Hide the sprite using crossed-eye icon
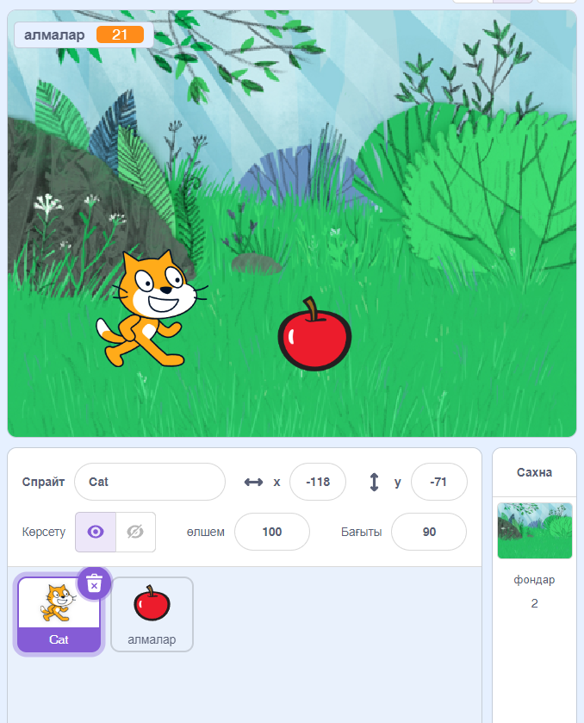584x723 pixels. point(136,532)
